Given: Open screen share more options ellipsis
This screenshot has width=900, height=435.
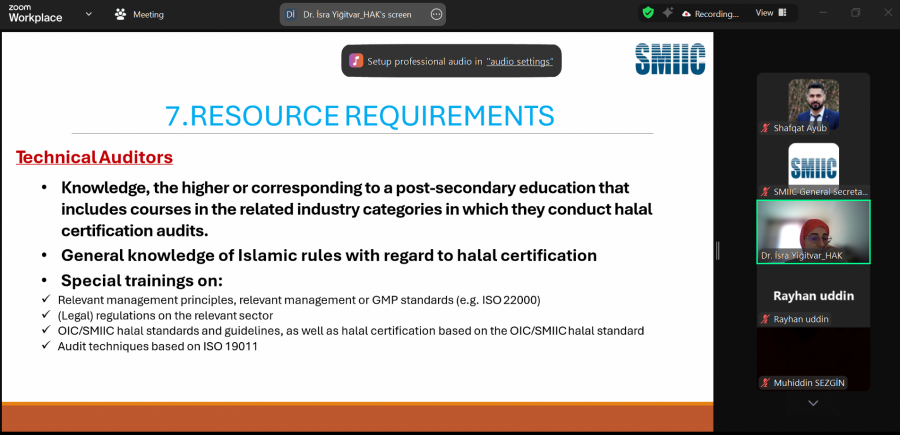Looking at the screenshot, I should (x=436, y=14).
